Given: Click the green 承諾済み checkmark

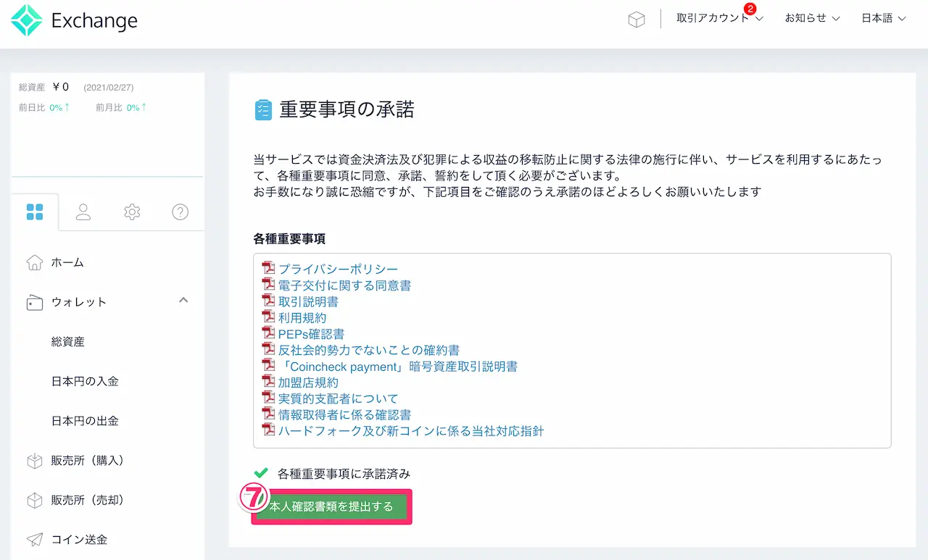Looking at the screenshot, I should [x=261, y=474].
